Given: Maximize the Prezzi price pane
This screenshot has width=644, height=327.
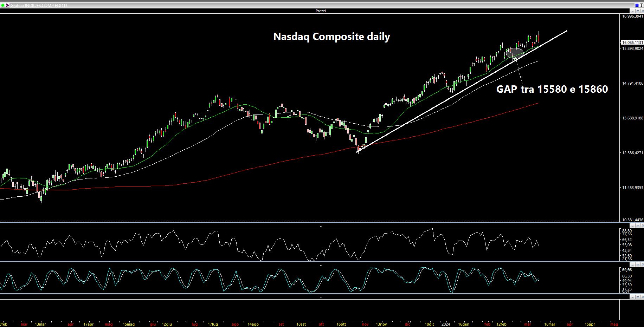Looking at the screenshot, I should point(638,11).
